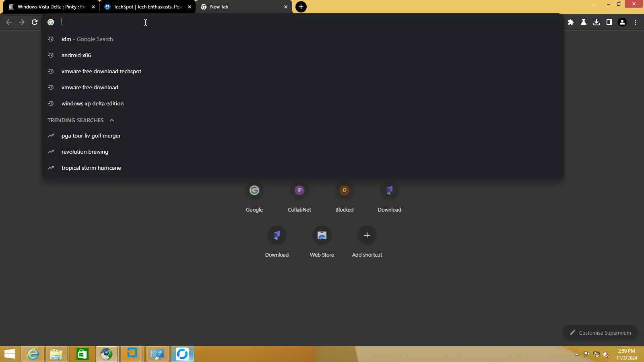644x362 pixels.
Task: Reload the current page
Action: coord(35,22)
